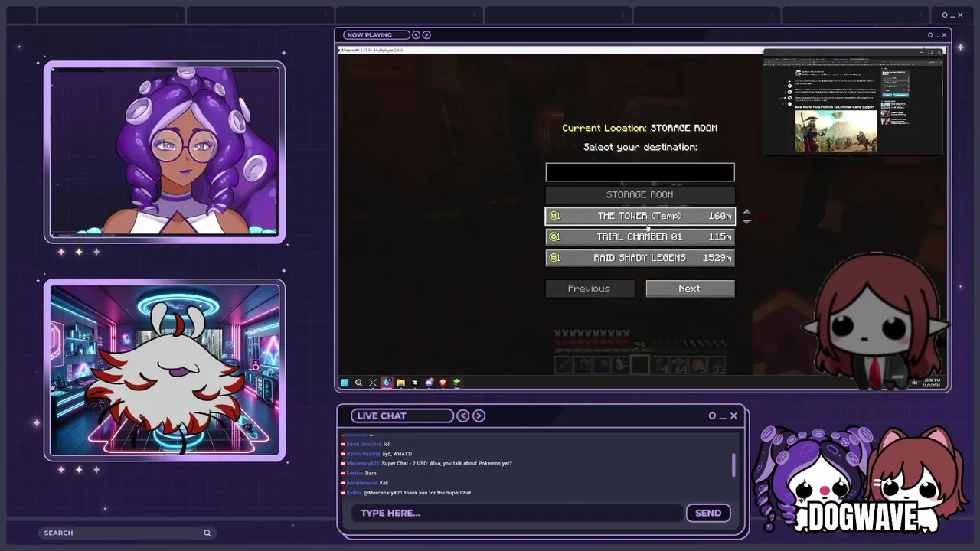Click waypoint icon on TRIAL CHAMBER 01 row
The image size is (980, 551).
pos(555,236)
